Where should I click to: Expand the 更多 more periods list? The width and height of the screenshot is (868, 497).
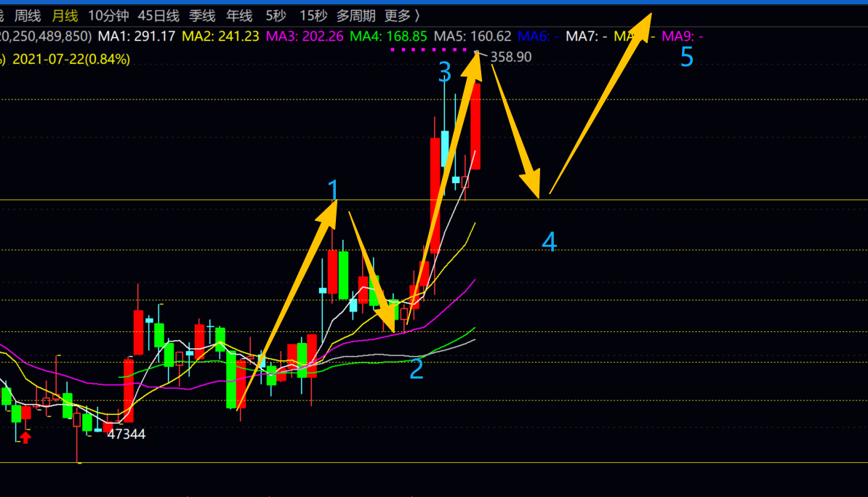[x=401, y=15]
